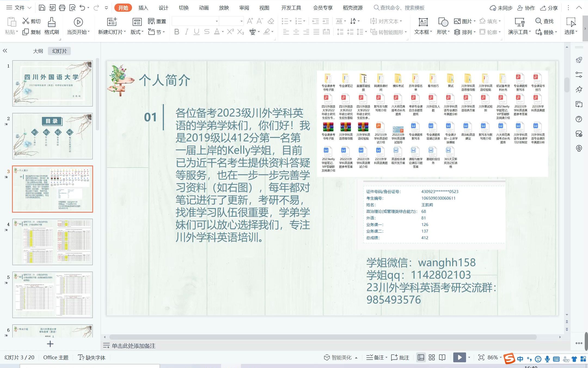Viewport: 588px width, 368px height.
Task: Select slide 4 thumbnail
Action: point(53,242)
